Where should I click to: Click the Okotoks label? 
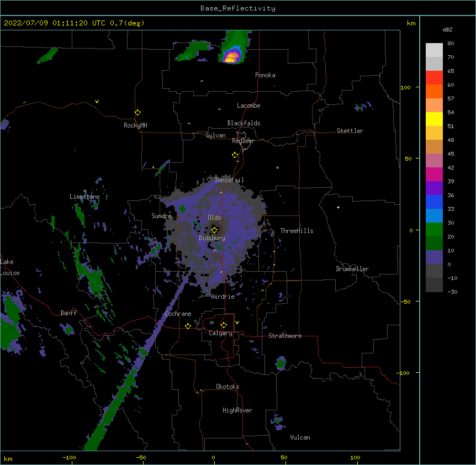click(x=228, y=387)
